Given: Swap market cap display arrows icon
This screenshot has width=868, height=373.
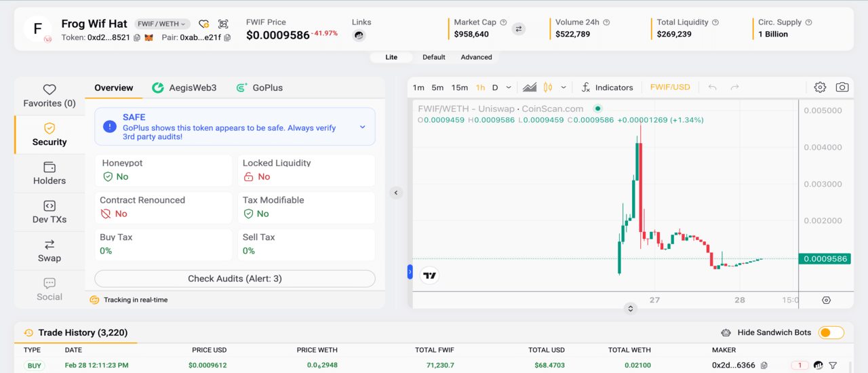Looking at the screenshot, I should point(519,29).
